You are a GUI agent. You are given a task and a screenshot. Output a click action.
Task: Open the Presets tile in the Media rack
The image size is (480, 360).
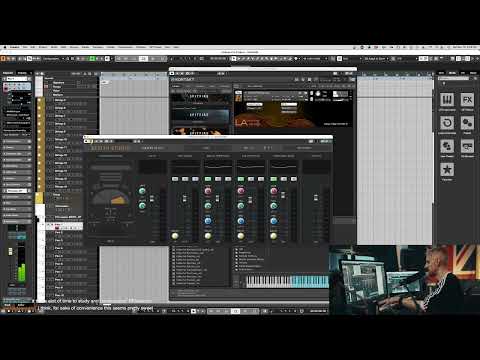coord(467,123)
